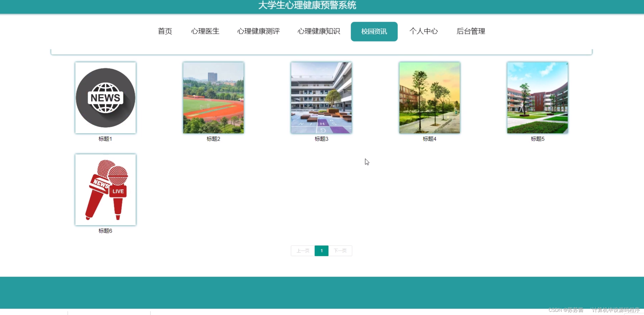Go to the 首页 menu item

[x=165, y=31]
